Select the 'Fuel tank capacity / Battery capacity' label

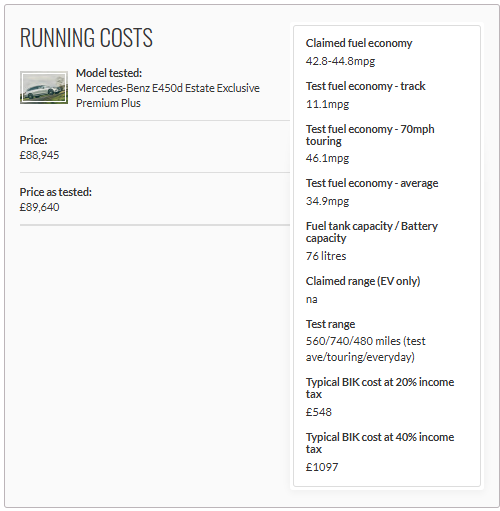pos(372,232)
